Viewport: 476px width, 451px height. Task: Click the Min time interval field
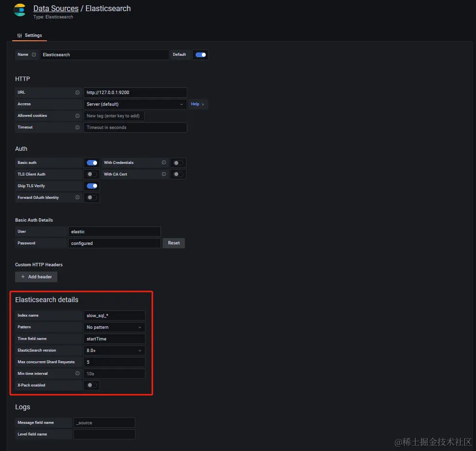pyautogui.click(x=115, y=373)
